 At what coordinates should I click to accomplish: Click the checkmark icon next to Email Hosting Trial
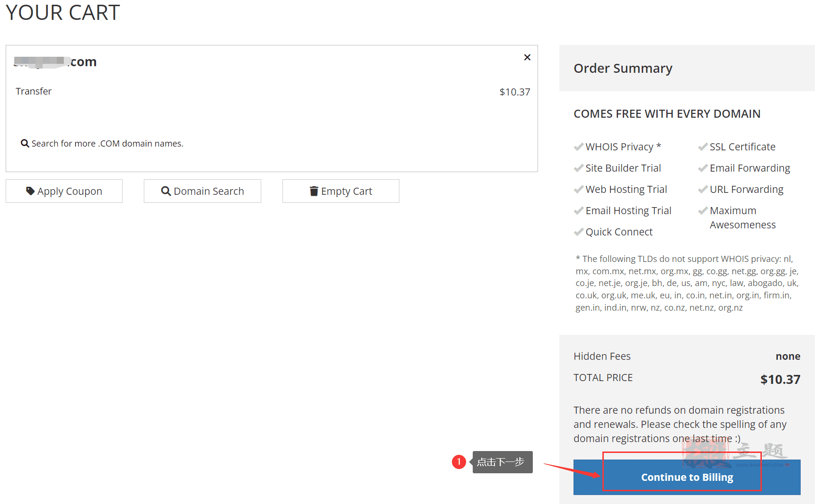tap(578, 210)
